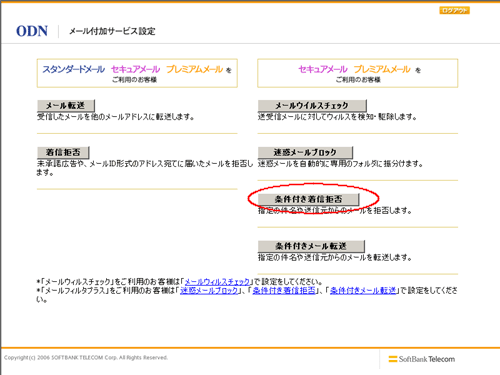This screenshot has width=500, height=375.
Task: Follow the 条件付きメール転送 hyperlink in the notes
Action: 363,291
